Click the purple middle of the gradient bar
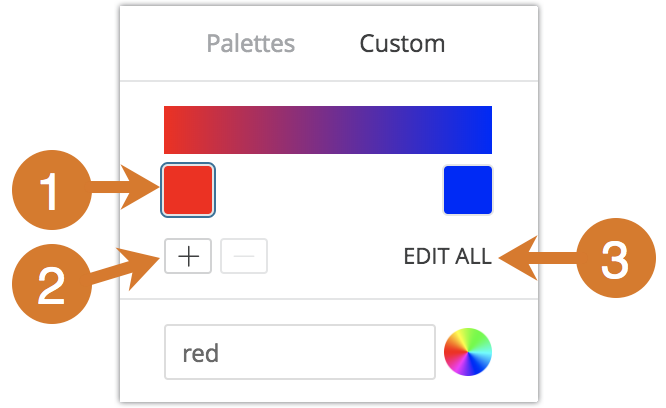 pos(328,129)
